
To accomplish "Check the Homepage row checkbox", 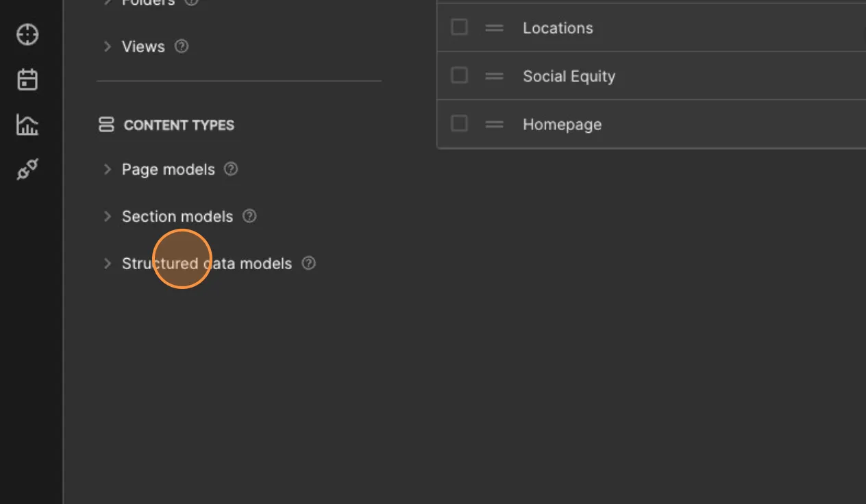I will (459, 123).
